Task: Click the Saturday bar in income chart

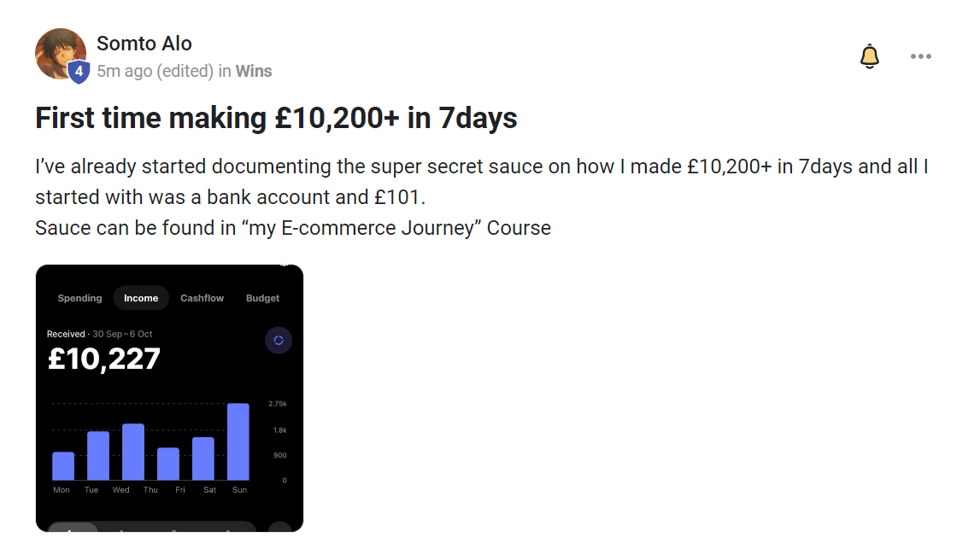Action: [x=203, y=458]
